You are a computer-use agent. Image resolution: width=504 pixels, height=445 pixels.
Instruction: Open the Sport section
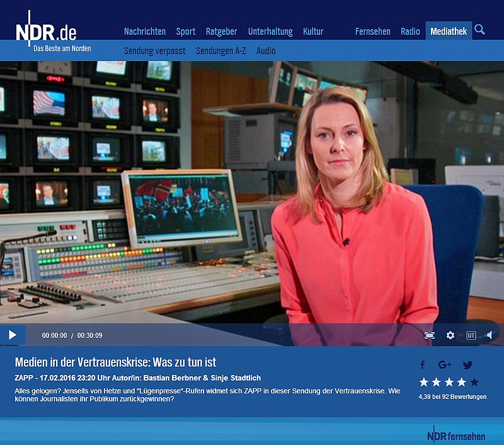click(186, 32)
